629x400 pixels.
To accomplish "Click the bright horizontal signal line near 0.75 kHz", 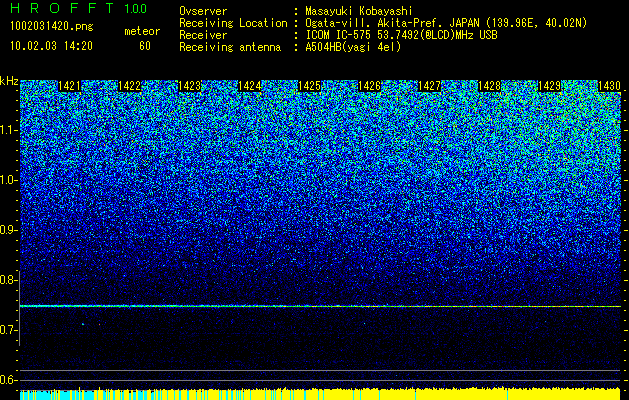I will (320, 306).
